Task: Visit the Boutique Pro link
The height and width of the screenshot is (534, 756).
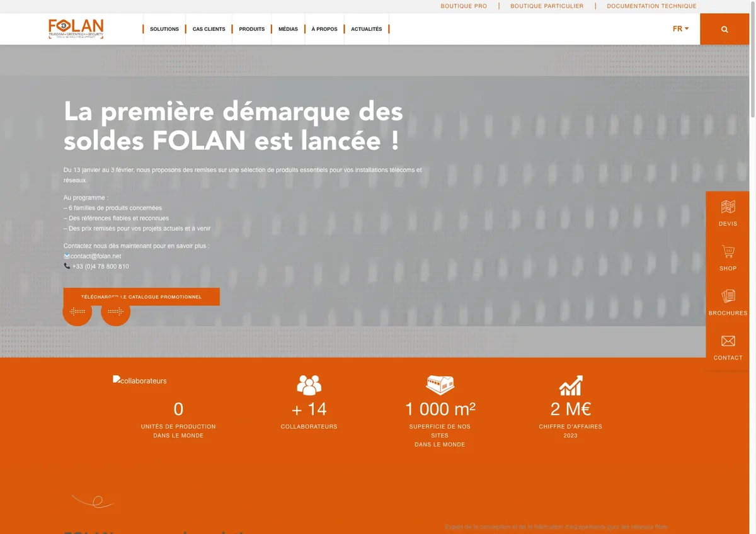Action: pyautogui.click(x=464, y=6)
